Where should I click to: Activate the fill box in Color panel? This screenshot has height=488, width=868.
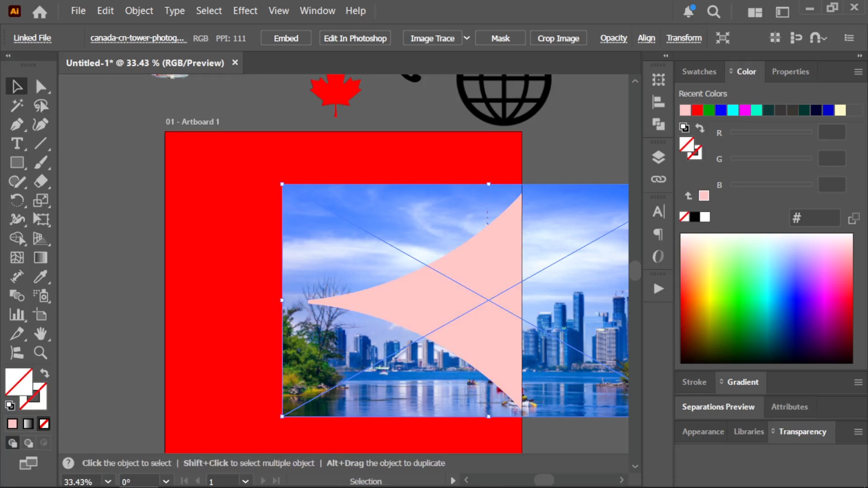686,145
